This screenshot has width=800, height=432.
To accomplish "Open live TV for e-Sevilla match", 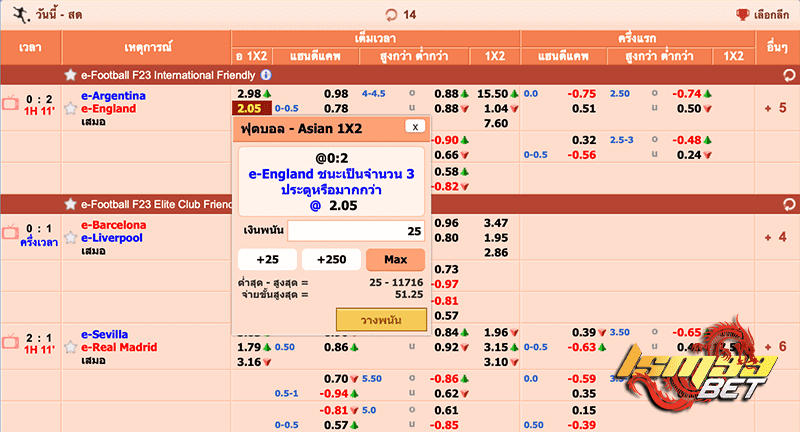I will [10, 342].
